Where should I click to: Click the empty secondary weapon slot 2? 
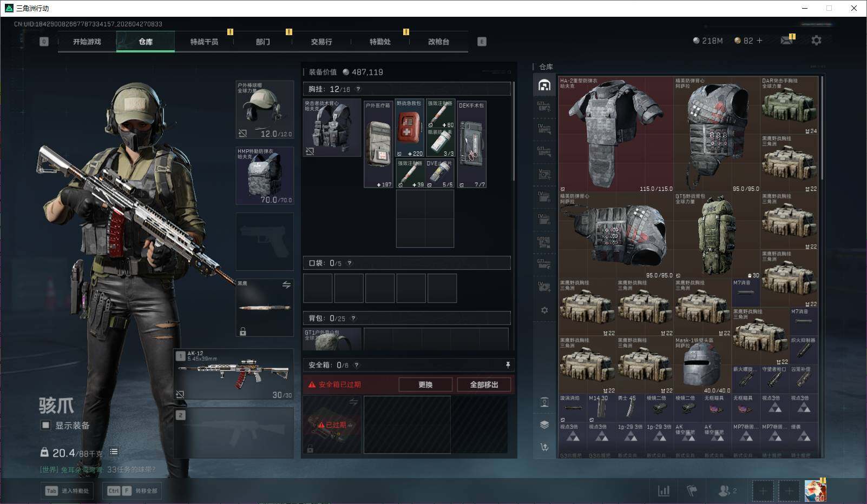(234, 433)
